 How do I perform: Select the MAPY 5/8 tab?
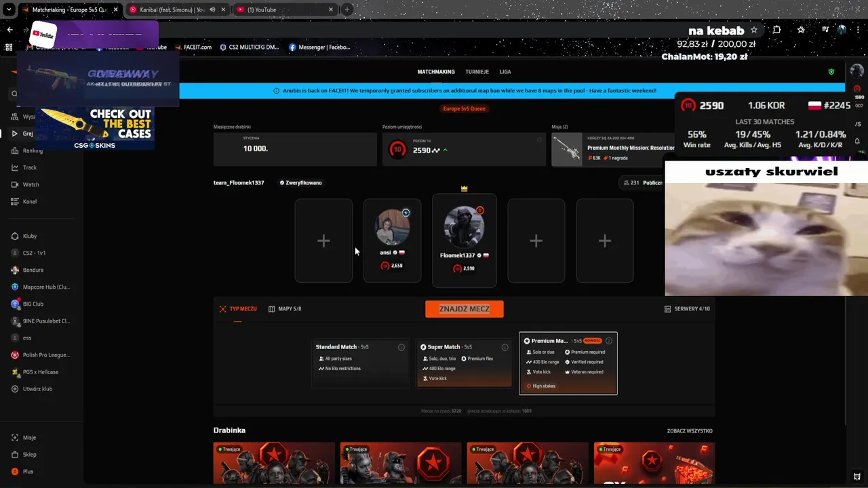(x=285, y=309)
